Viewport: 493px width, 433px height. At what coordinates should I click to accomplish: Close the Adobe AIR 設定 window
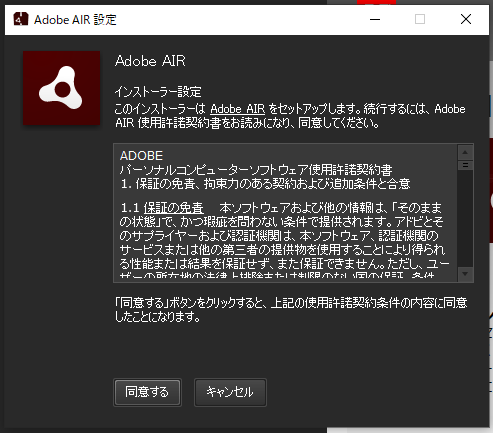pyautogui.click(x=466, y=19)
